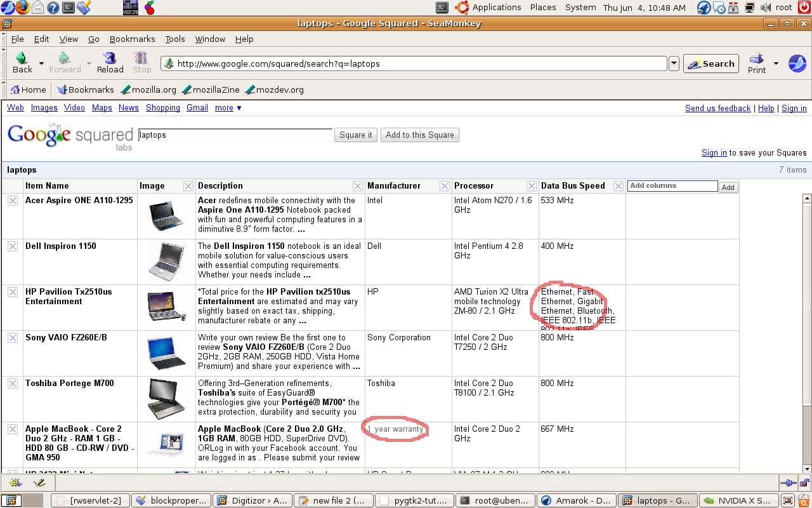Click the Home bookmark icon
Viewport: 812px width, 508px height.
tap(16, 90)
